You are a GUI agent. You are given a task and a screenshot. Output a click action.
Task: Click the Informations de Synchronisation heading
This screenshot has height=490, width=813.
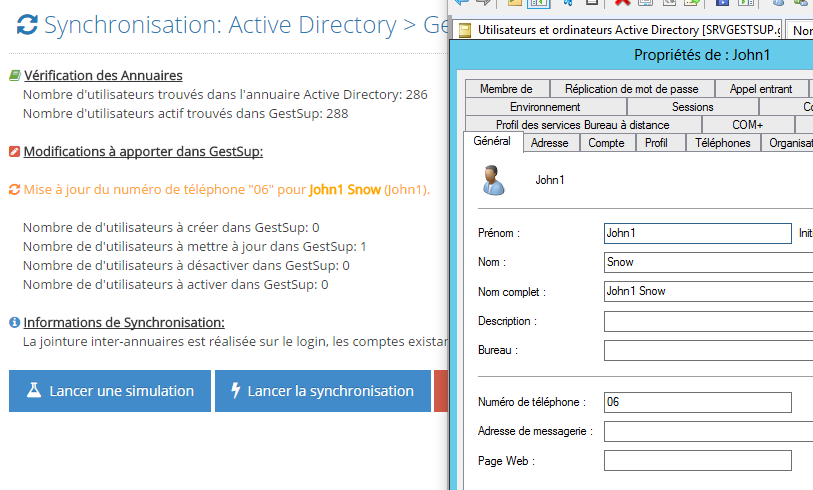pyautogui.click(x=124, y=323)
